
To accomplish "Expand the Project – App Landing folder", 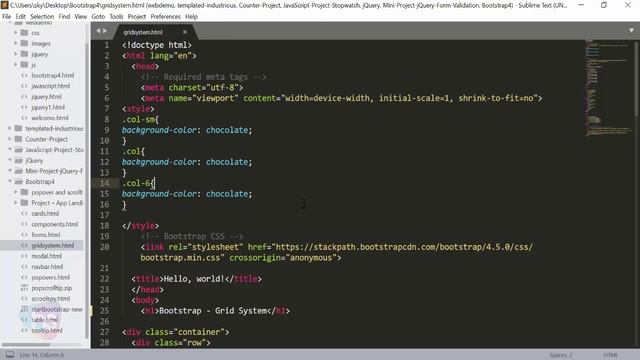I will (x=16, y=202).
